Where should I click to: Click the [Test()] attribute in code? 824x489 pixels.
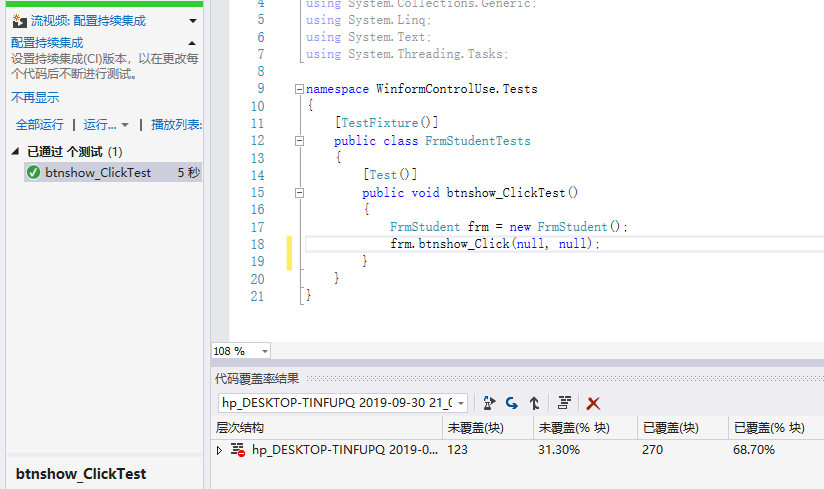(x=390, y=174)
